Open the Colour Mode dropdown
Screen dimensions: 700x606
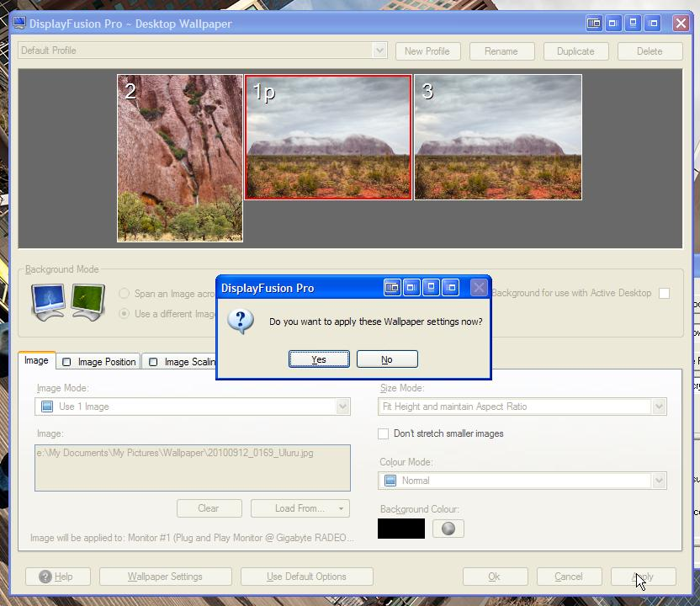click(x=658, y=481)
